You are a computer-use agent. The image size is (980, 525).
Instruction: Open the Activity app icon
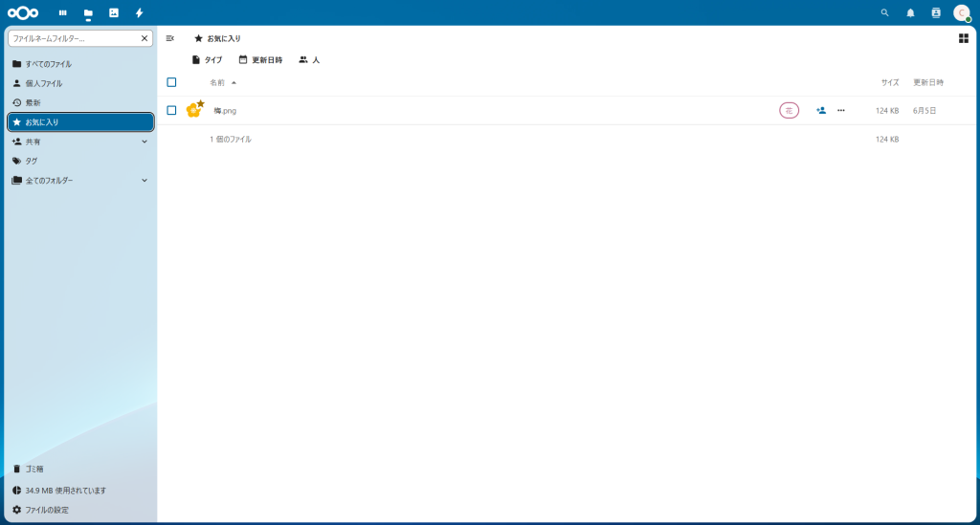pos(139,12)
